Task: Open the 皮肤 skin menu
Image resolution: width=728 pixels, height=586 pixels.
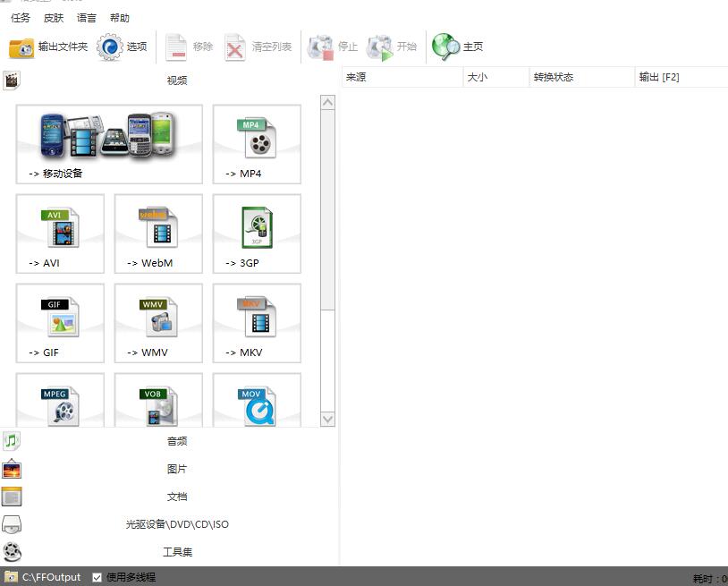Action: point(54,18)
